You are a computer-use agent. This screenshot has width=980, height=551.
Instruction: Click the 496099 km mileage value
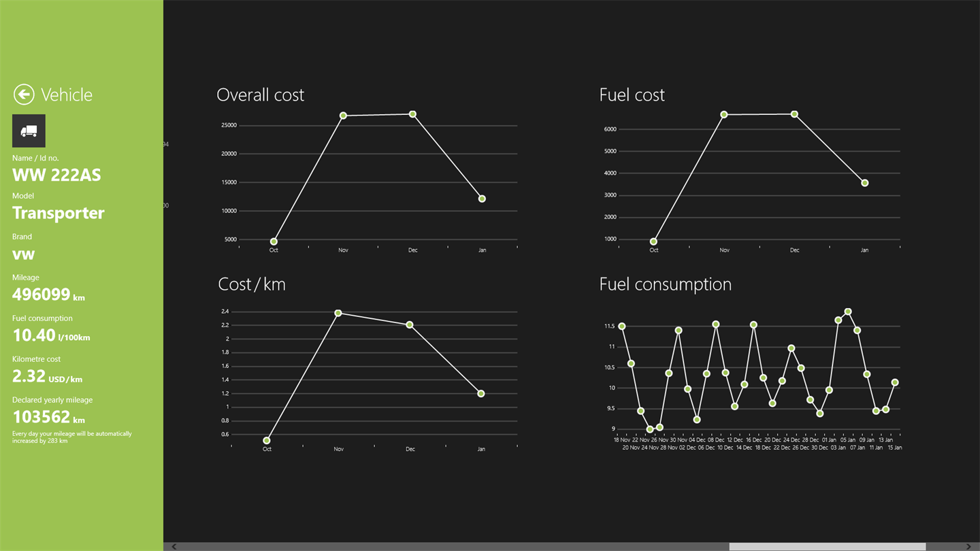click(42, 295)
